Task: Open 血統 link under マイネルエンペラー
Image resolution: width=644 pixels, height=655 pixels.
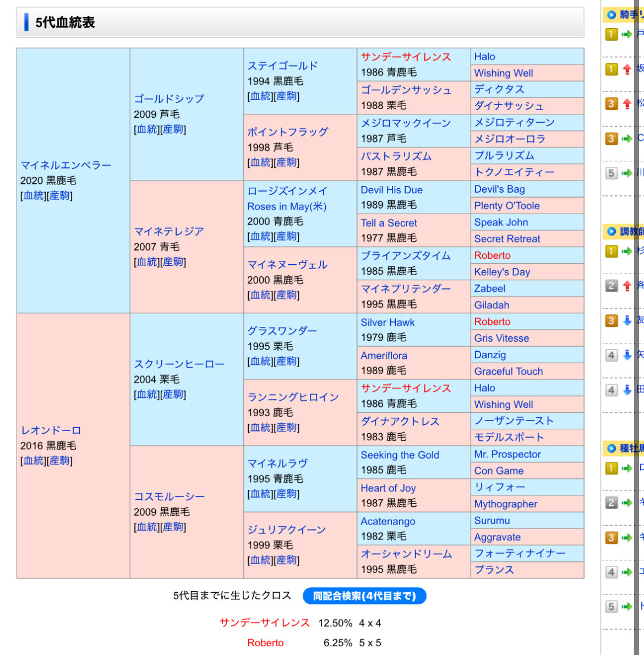Action: pos(33,196)
